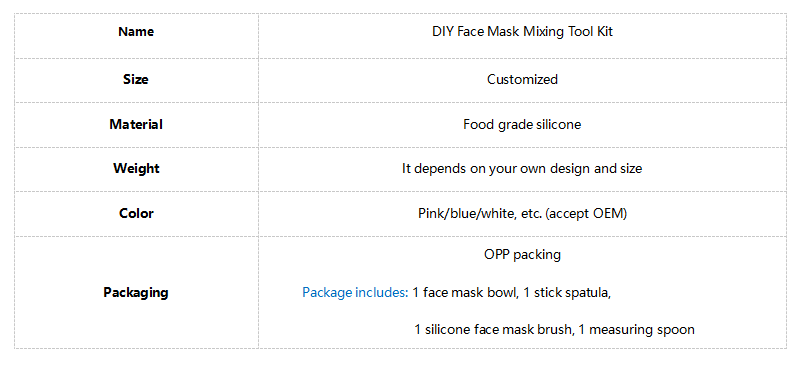Select the Food grade silicone text
Screen dimensions: 803x369
[522, 124]
